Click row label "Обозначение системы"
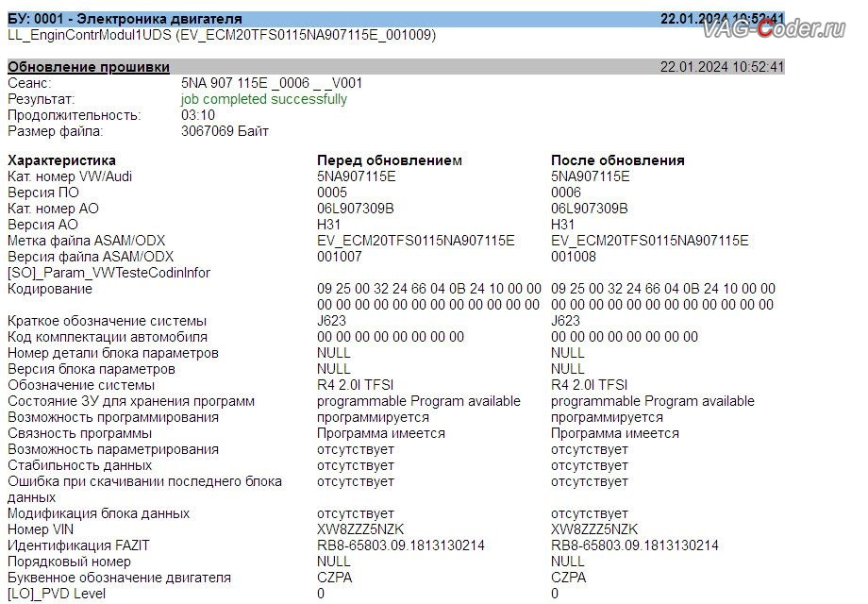The height and width of the screenshot is (604, 868). [x=81, y=385]
